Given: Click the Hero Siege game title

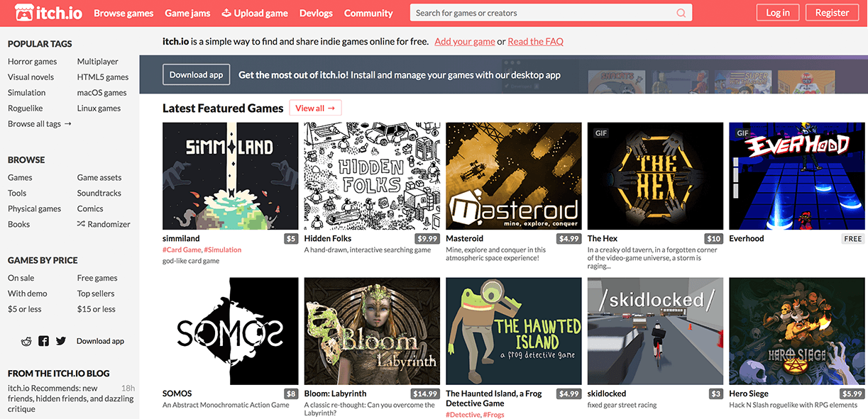Looking at the screenshot, I should coord(749,393).
